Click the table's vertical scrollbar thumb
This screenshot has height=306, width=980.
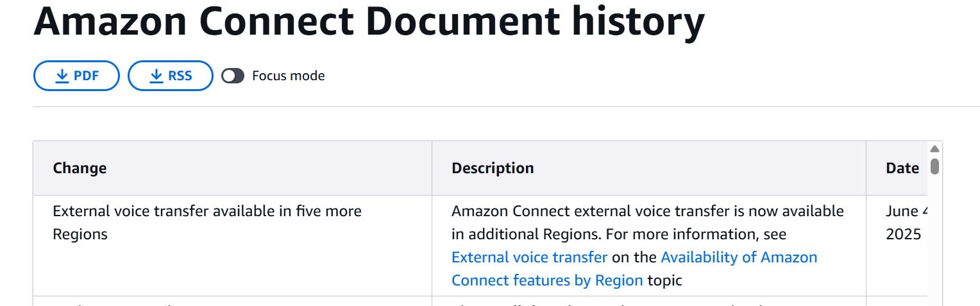coord(934,166)
